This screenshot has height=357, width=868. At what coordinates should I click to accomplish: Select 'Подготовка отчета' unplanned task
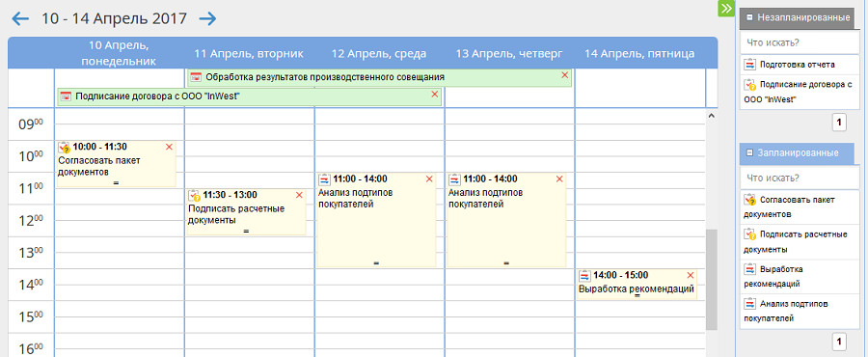click(x=800, y=65)
